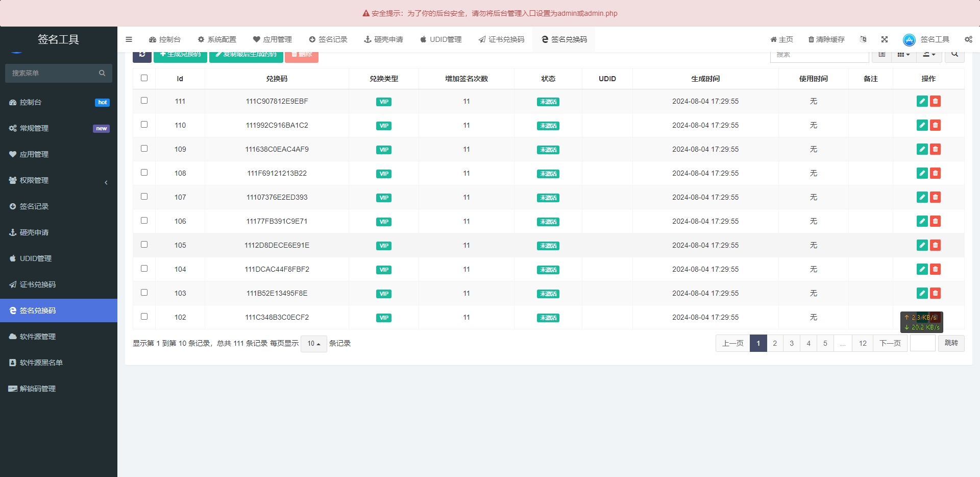
Task: Click the refresh table icon button
Action: (142, 56)
